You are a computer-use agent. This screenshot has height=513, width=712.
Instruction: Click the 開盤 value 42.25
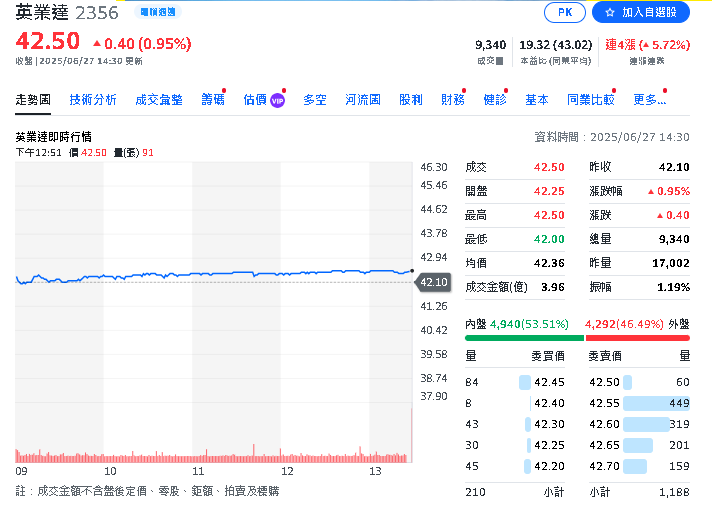[x=549, y=191]
